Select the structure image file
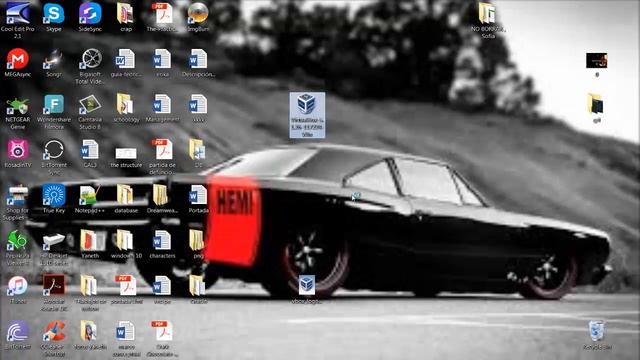Viewport: 640px width, 360px height. click(x=126, y=157)
